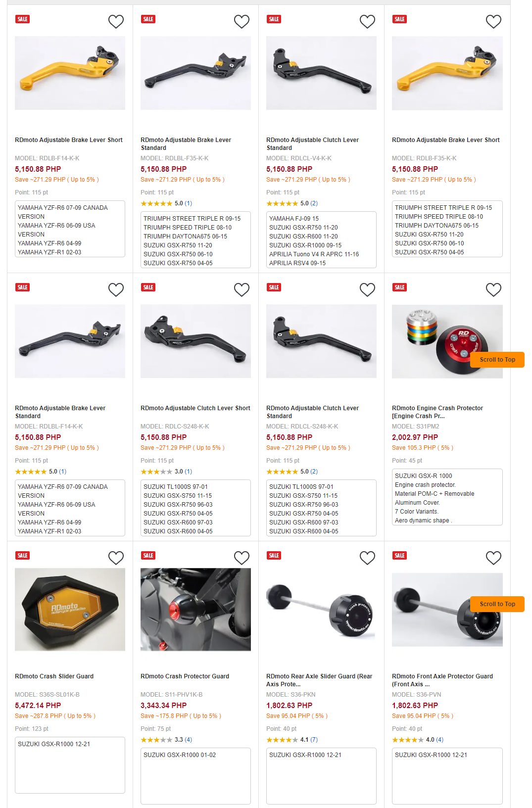Add Crash Protector Guard S11-PHV1K-B to wishlist
Image resolution: width=532 pixels, height=808 pixels.
pyautogui.click(x=242, y=558)
